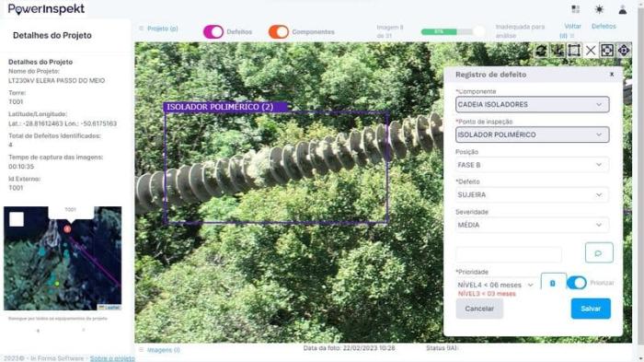Open the Sobre o projeto link
This screenshot has height=362, width=644.
coord(112,358)
